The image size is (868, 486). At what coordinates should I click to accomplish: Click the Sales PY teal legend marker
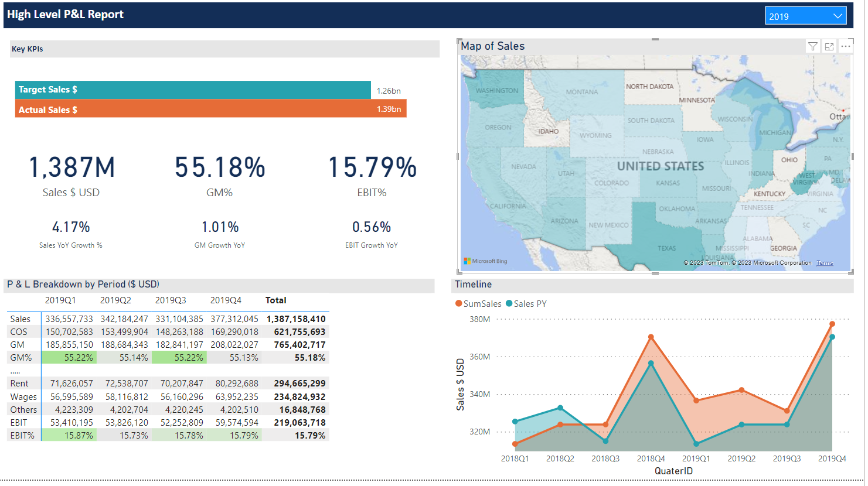click(x=509, y=303)
